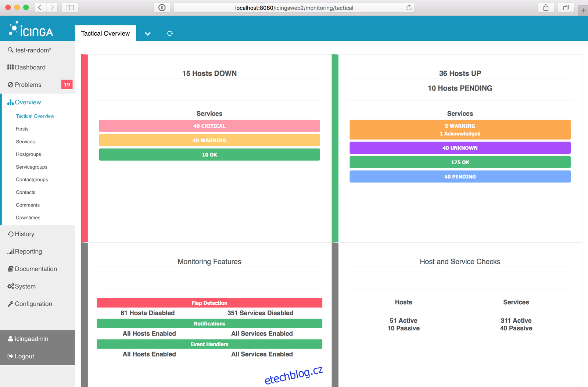The height and width of the screenshot is (387, 588).
Task: Open 351 Services Disabled flap detection
Action: click(260, 313)
